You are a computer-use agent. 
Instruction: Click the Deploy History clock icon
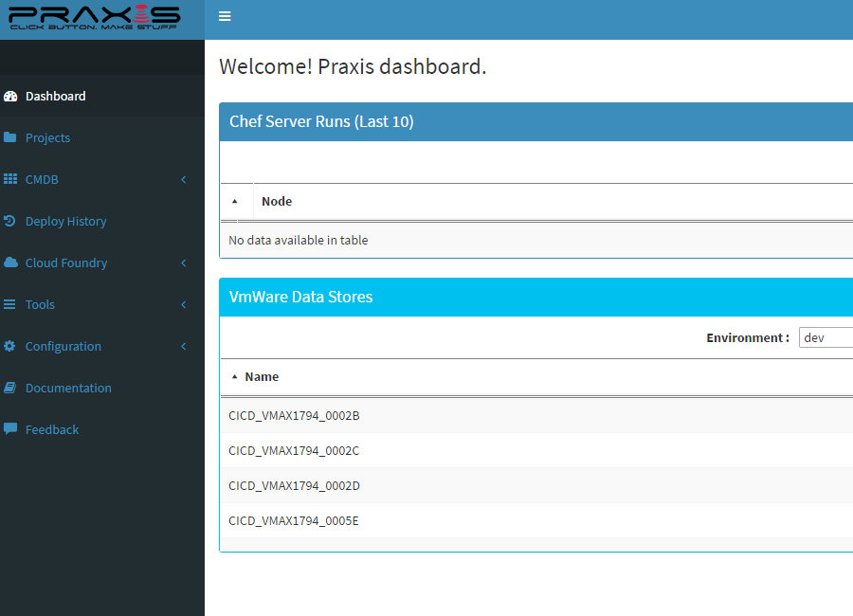(x=10, y=221)
